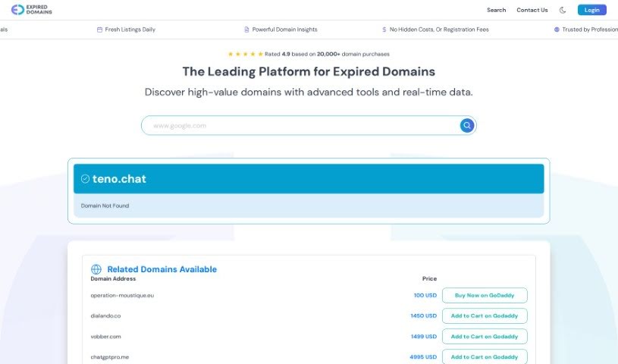The width and height of the screenshot is (618, 364).
Task: Add vobber.com to cart on GoDaddy
Action: click(485, 336)
